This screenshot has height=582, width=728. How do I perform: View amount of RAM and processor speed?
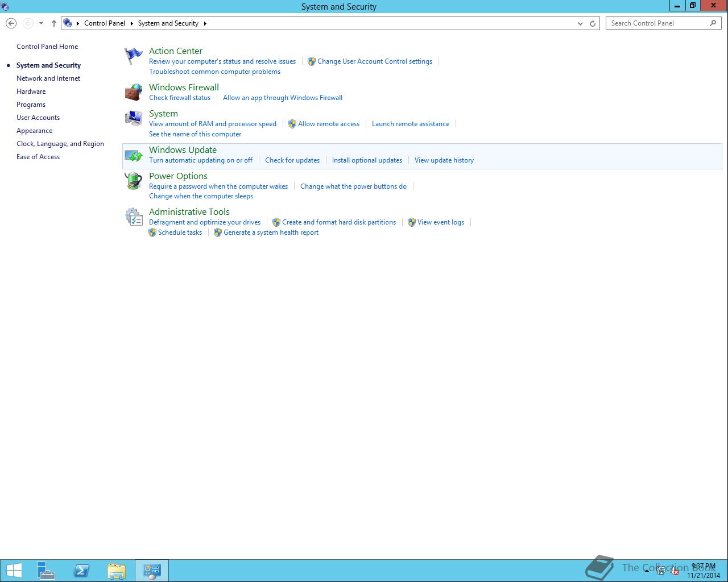pyautogui.click(x=213, y=124)
